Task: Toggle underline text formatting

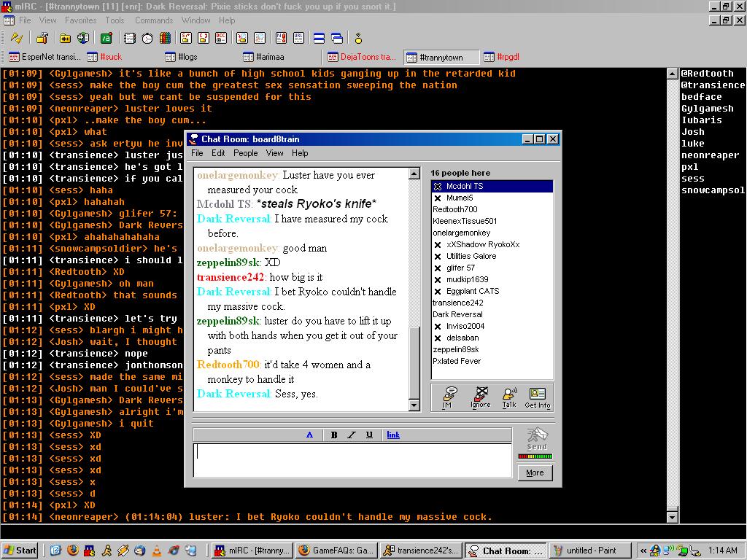Action: point(369,435)
